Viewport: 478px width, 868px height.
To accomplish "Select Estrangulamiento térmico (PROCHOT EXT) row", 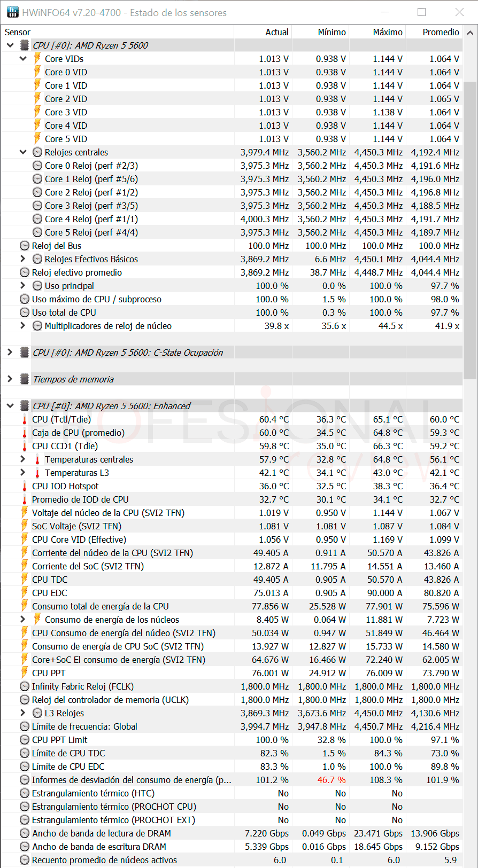I will (232, 820).
